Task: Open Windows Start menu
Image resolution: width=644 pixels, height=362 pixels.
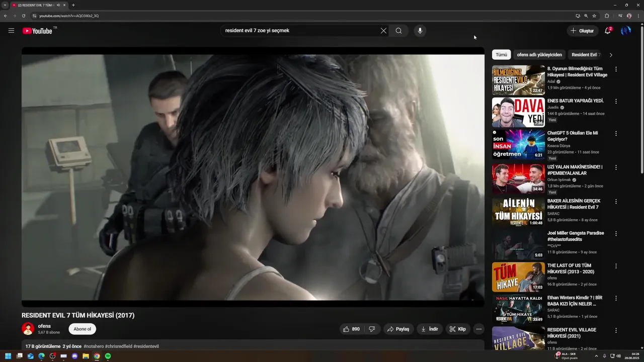Action: (8, 356)
